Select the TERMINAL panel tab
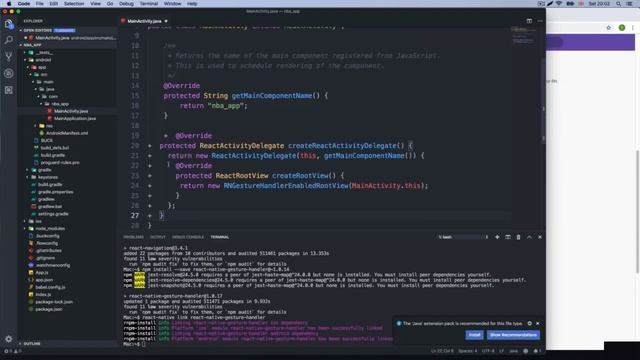The width and height of the screenshot is (640, 360). tap(220, 237)
